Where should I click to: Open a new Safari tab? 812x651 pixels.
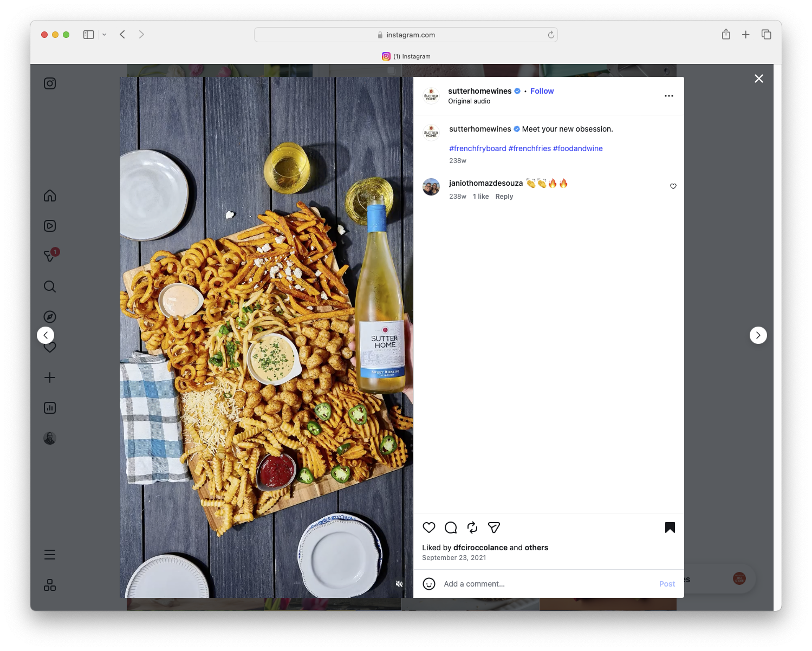pyautogui.click(x=746, y=35)
